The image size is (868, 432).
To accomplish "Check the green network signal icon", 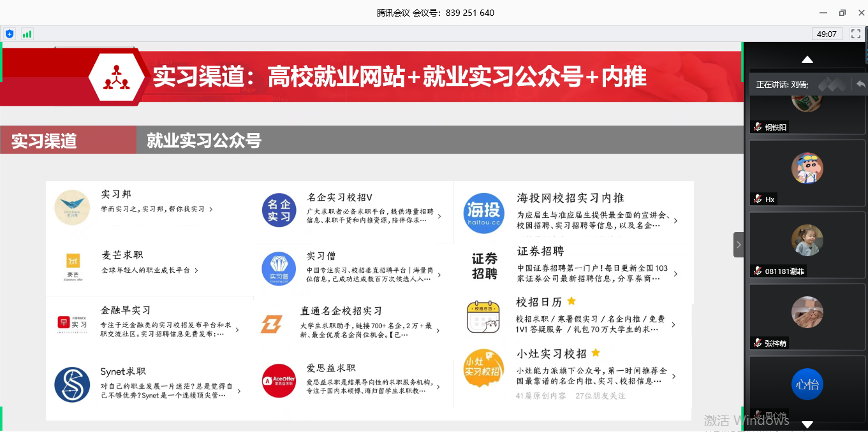I will [27, 34].
